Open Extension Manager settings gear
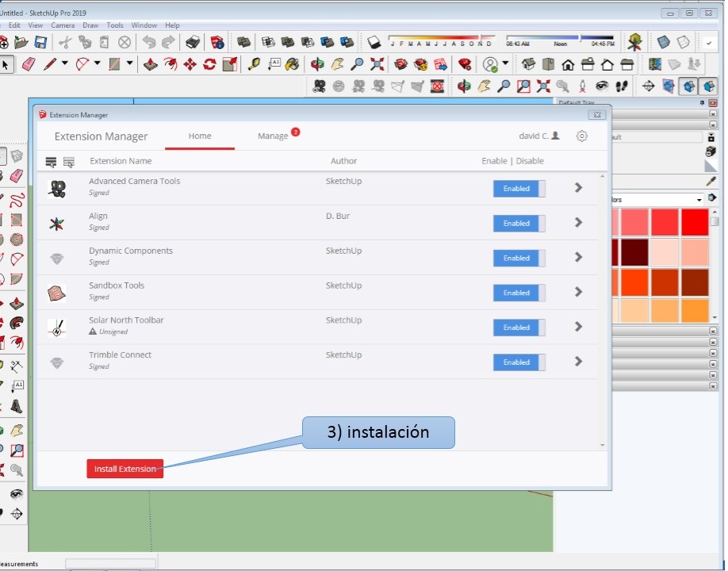The width and height of the screenshot is (728, 571). (582, 136)
